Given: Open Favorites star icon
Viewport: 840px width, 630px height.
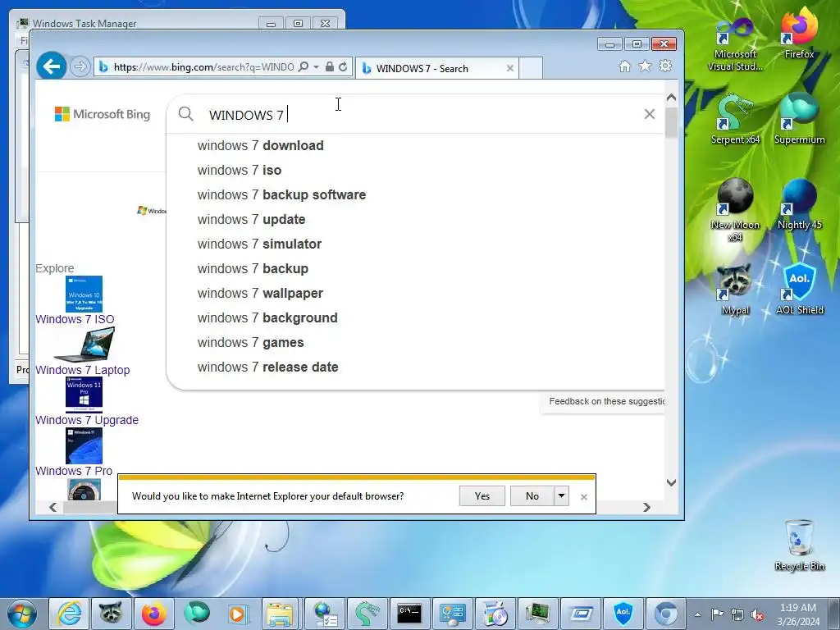Looking at the screenshot, I should pos(645,66).
